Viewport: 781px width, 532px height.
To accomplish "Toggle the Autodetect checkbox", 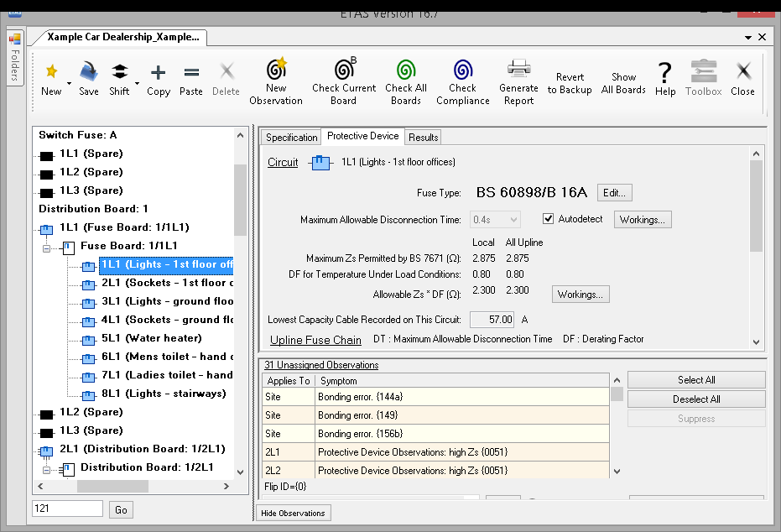I will tap(549, 219).
